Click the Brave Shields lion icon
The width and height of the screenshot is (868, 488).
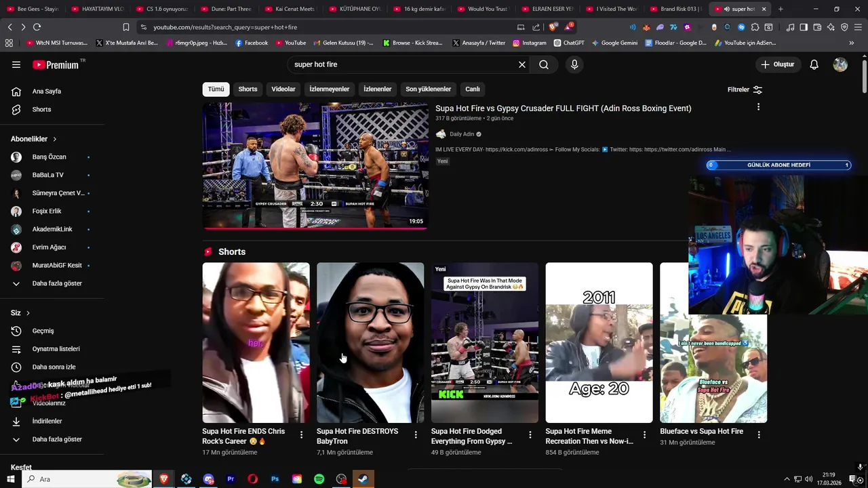tap(553, 27)
